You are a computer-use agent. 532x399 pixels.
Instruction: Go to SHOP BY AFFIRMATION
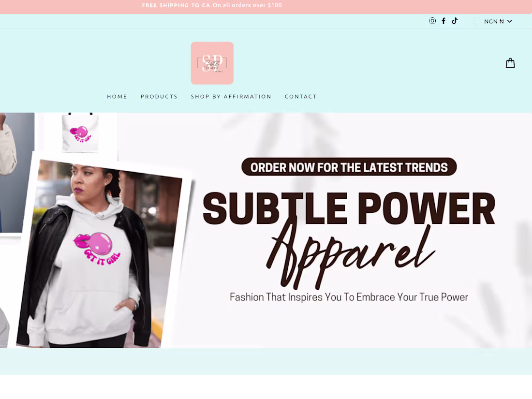tap(231, 96)
